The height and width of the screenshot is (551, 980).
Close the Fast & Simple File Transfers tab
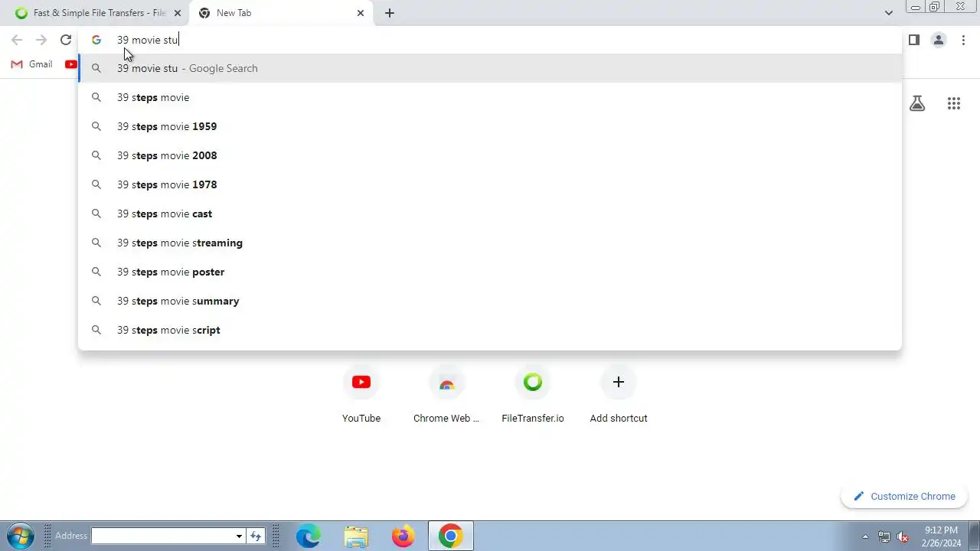(x=178, y=13)
